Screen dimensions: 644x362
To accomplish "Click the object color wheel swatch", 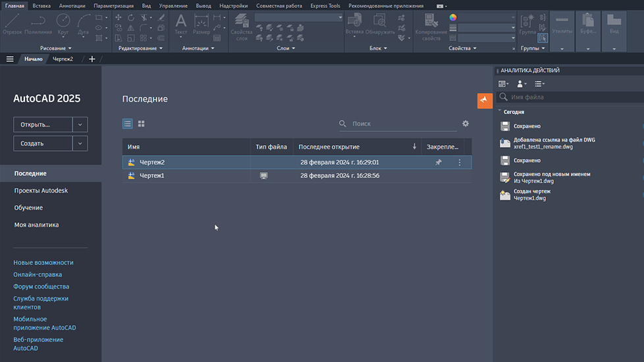I will (x=452, y=17).
